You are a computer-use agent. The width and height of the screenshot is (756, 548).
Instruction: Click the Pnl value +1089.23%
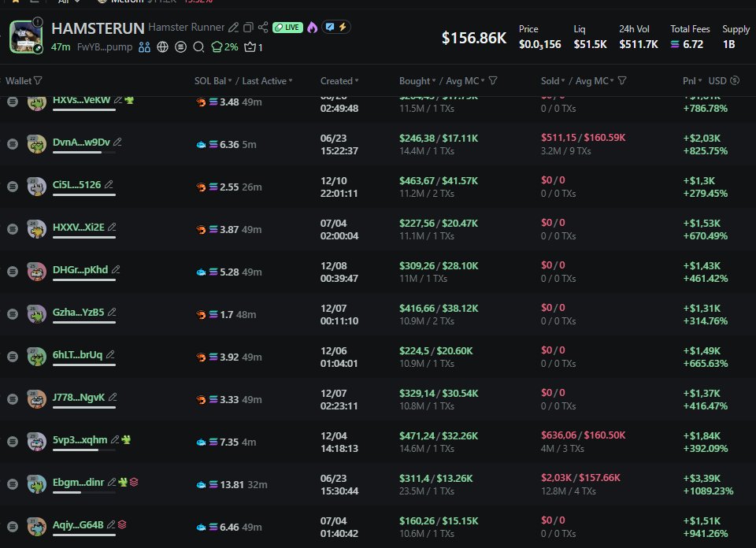(x=708, y=491)
